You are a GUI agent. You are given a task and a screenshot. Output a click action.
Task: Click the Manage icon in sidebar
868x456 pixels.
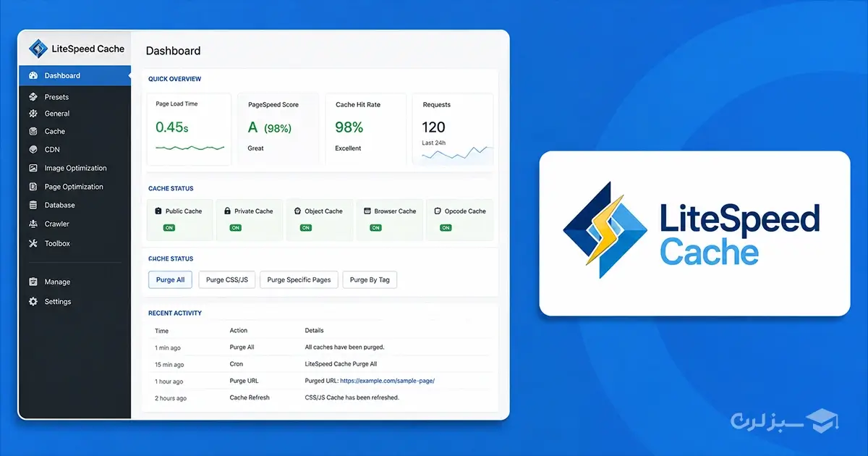[33, 282]
